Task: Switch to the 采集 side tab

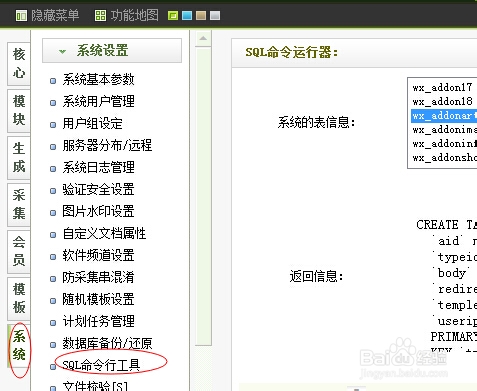Action: pyautogui.click(x=19, y=205)
